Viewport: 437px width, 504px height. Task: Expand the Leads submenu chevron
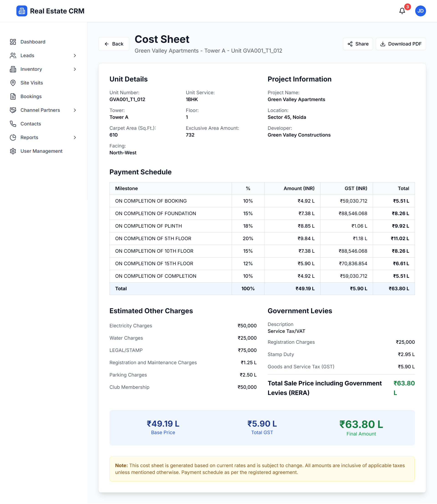pos(75,55)
